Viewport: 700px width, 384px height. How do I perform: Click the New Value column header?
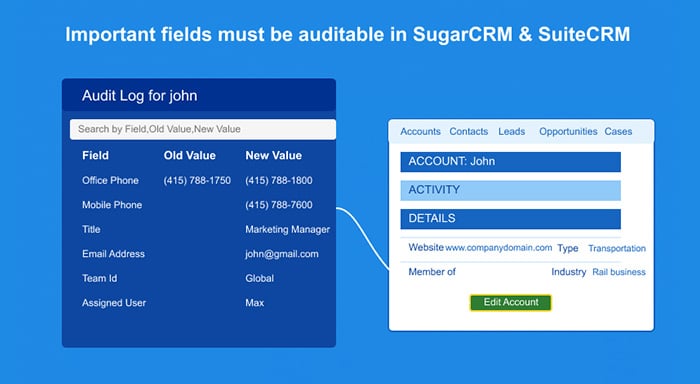click(x=273, y=155)
